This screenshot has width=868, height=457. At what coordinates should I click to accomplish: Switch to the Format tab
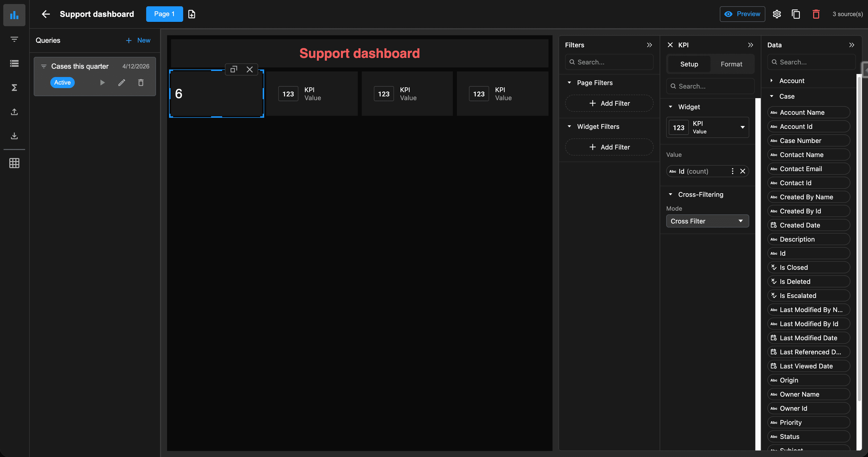pos(731,64)
